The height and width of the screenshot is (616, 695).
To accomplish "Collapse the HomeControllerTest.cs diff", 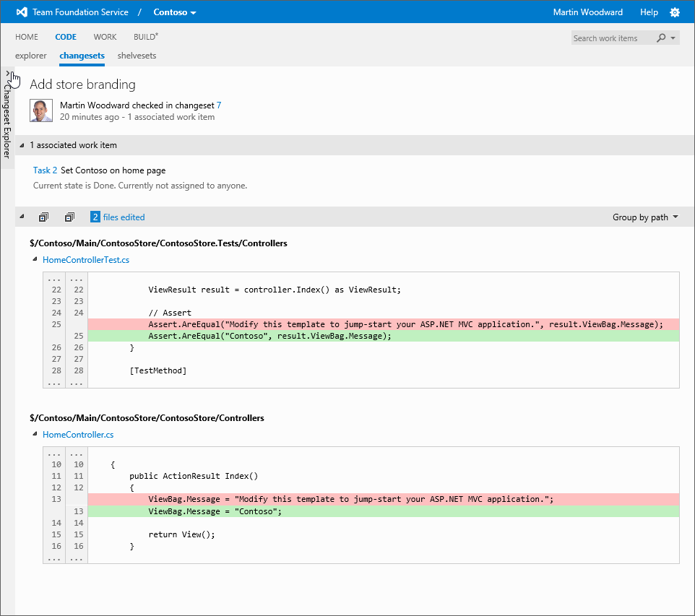I will [35, 259].
